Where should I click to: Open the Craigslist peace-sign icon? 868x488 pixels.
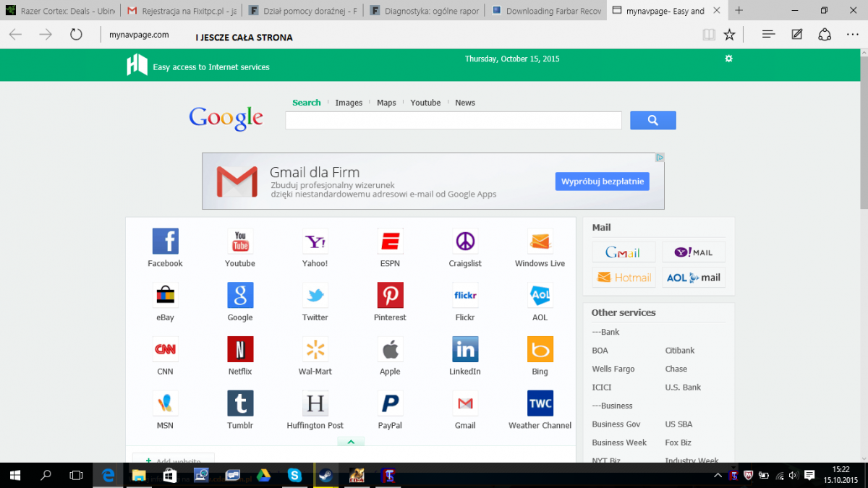[465, 241]
